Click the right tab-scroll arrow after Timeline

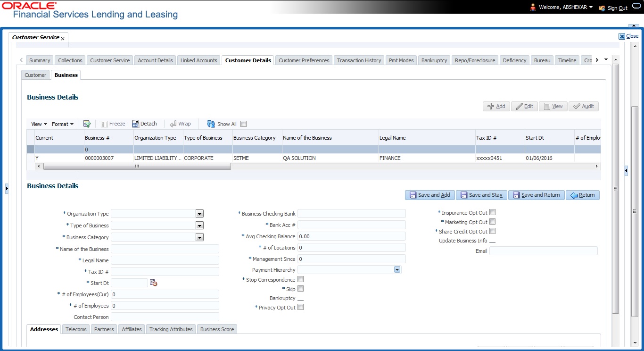click(597, 60)
